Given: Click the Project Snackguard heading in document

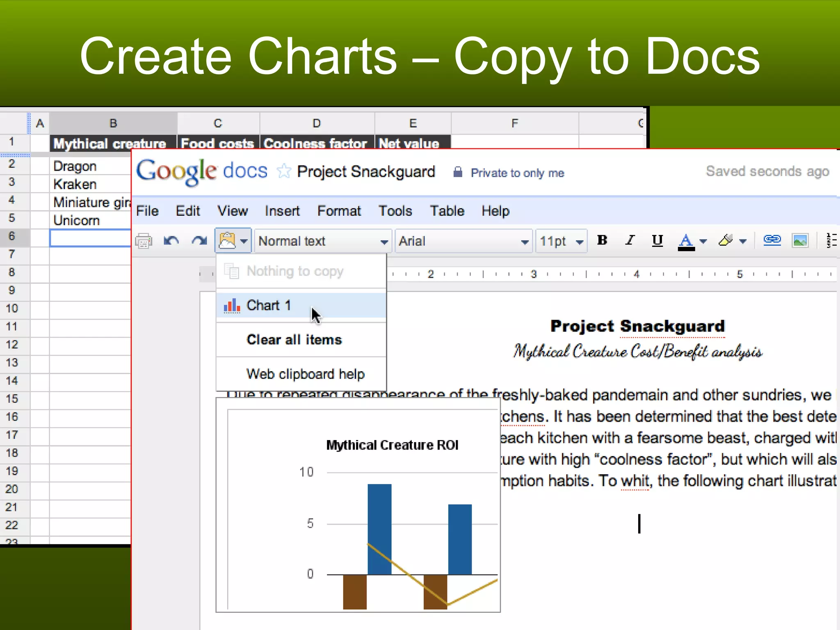Looking at the screenshot, I should tap(637, 326).
